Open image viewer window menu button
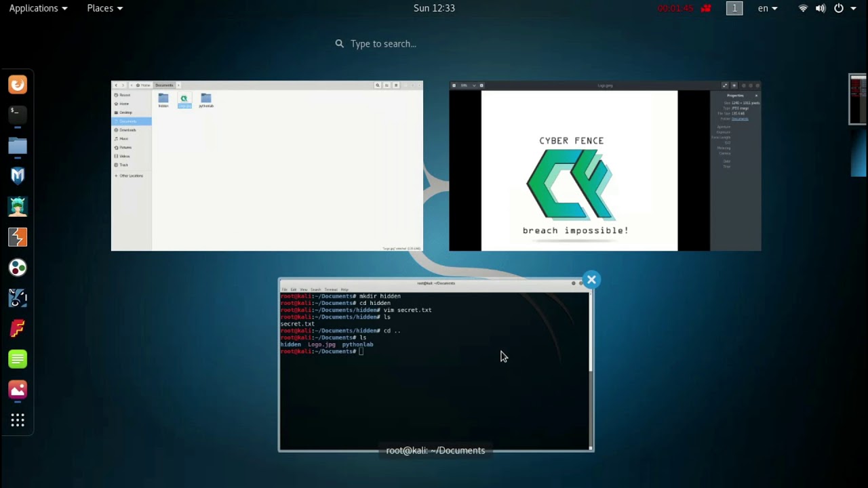The height and width of the screenshot is (488, 868). pos(734,85)
